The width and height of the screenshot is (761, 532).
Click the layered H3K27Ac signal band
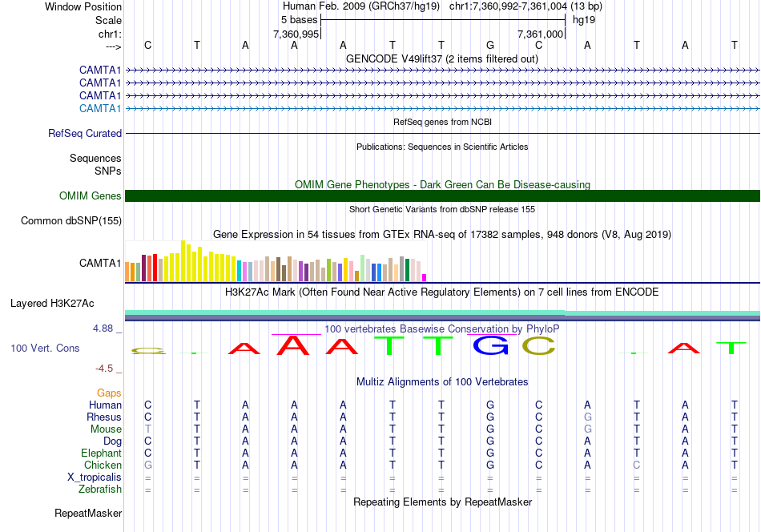coord(443,316)
